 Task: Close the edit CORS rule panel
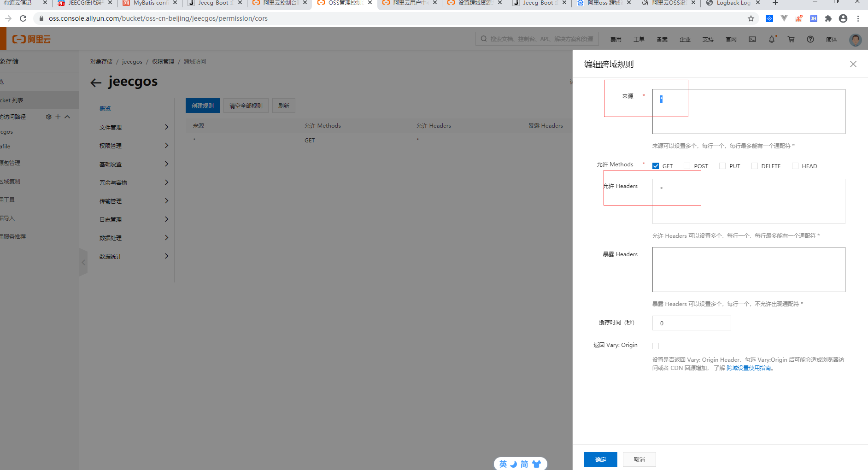[x=853, y=64]
